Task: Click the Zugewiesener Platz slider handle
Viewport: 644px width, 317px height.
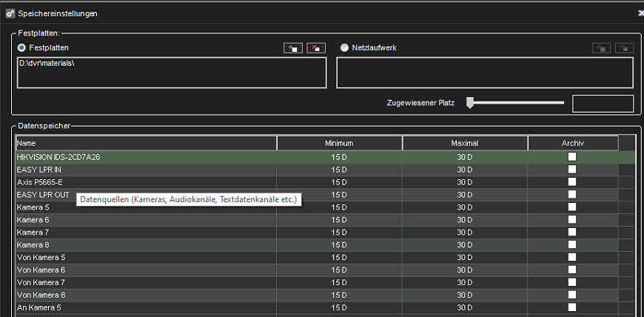Action: click(469, 103)
